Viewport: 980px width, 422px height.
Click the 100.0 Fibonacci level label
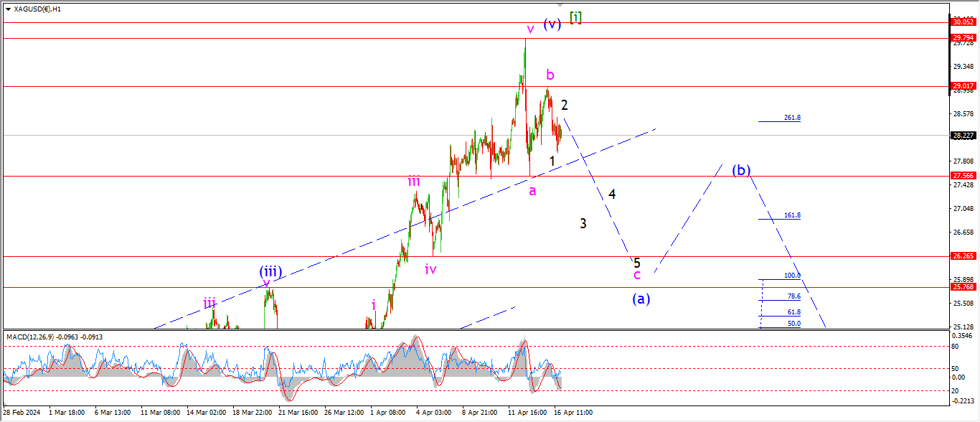pyautogui.click(x=793, y=276)
